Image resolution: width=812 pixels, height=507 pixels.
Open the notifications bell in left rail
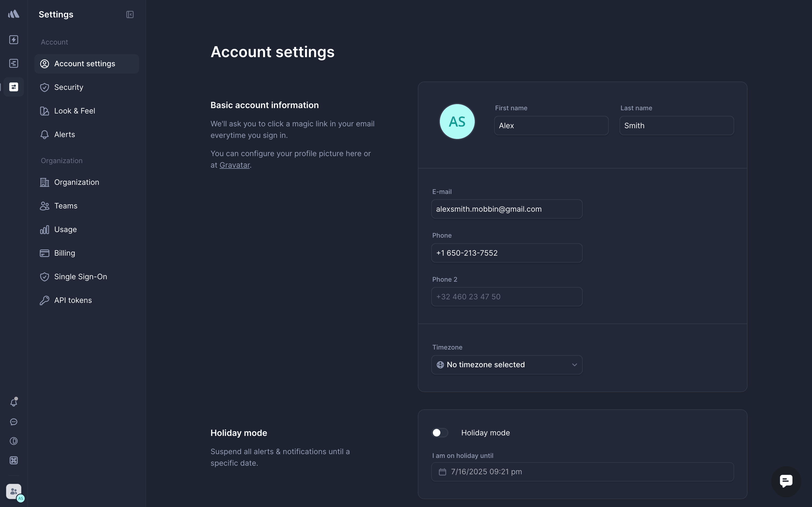click(14, 402)
